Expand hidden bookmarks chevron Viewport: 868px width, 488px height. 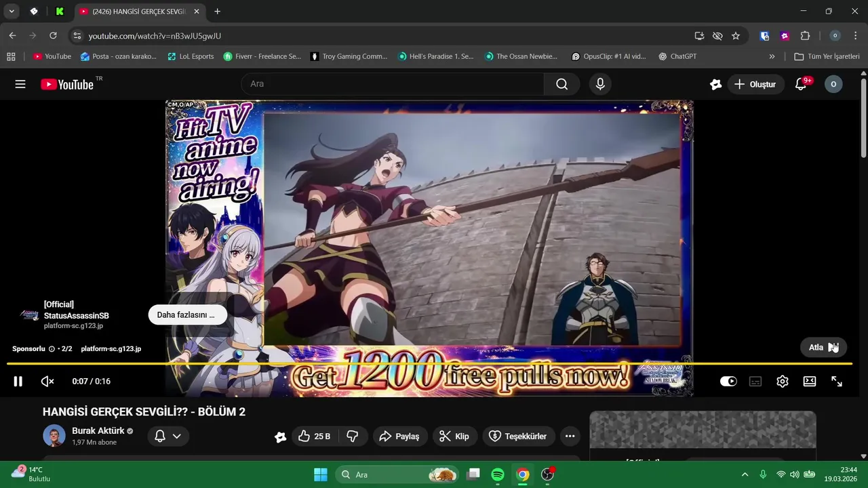tap(772, 56)
